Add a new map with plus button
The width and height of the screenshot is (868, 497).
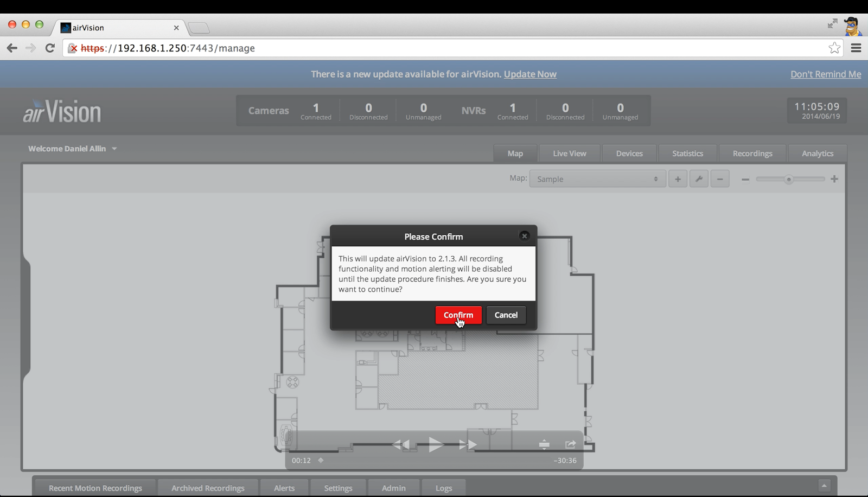coord(678,179)
